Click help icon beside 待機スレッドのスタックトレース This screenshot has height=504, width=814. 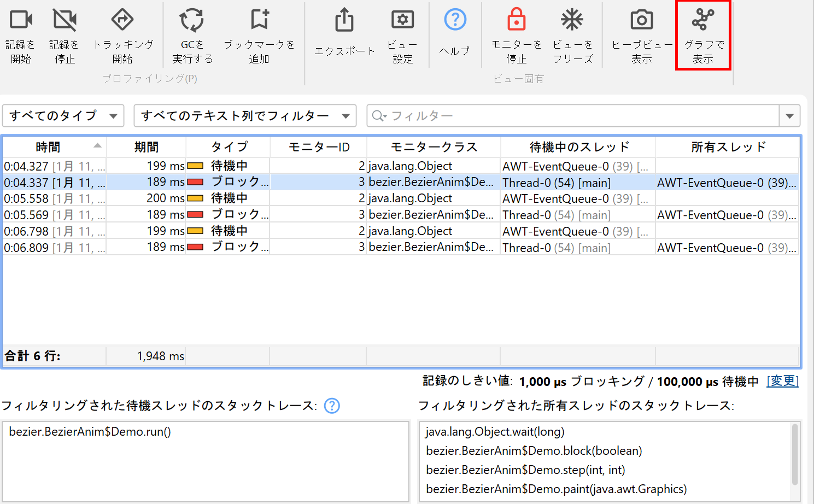coord(332,406)
